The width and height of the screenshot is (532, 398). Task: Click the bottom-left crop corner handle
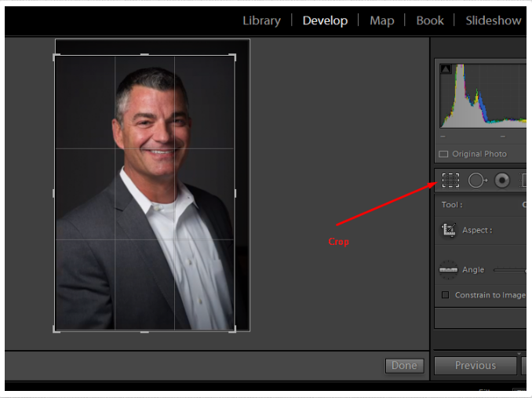click(x=55, y=330)
